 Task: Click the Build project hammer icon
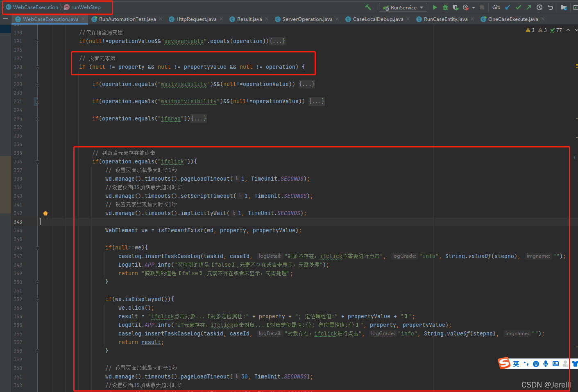click(368, 7)
